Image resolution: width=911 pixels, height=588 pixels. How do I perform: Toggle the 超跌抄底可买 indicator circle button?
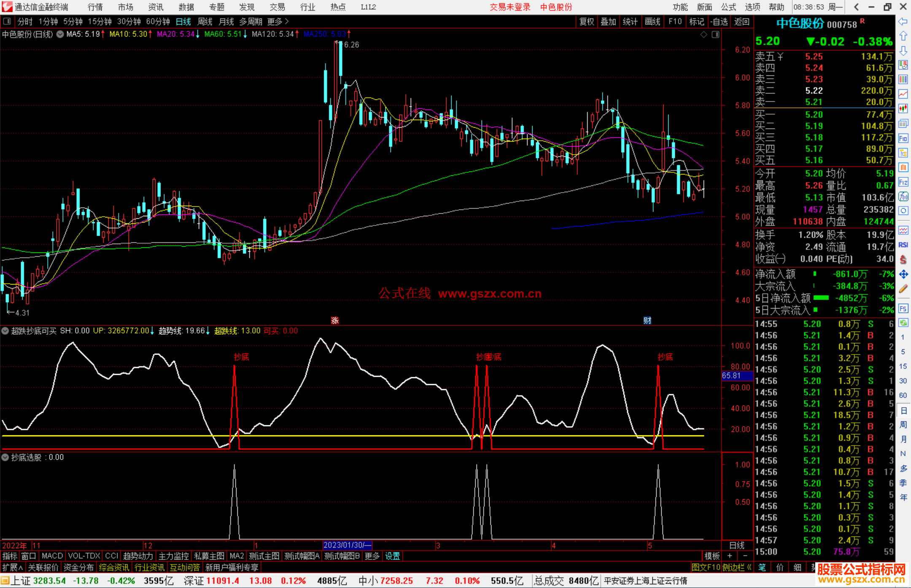[5, 331]
